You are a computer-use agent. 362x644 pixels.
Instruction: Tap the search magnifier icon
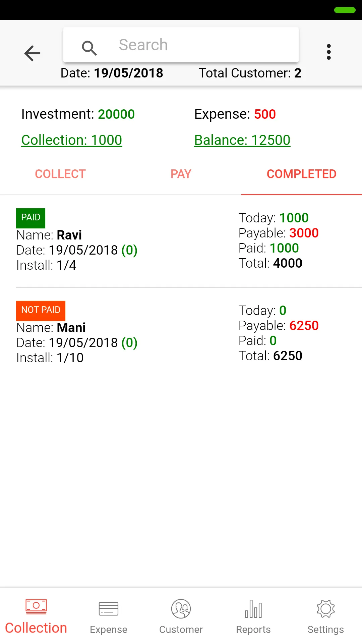point(89,48)
